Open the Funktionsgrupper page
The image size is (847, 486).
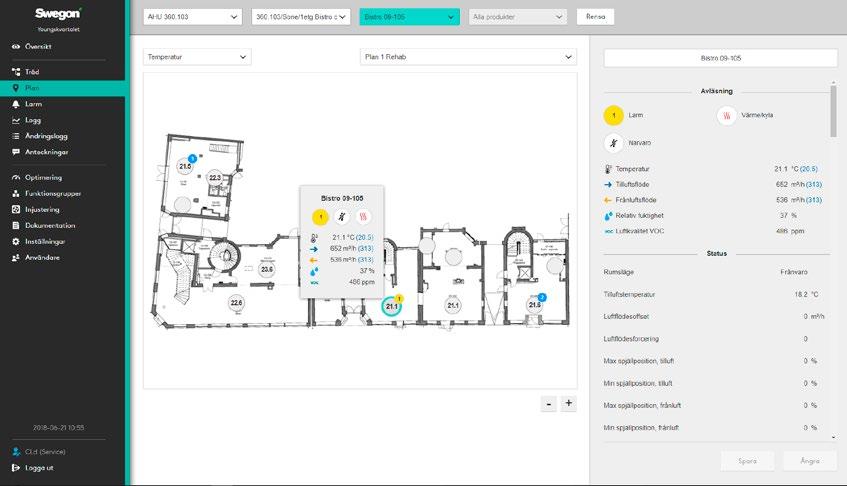coord(53,193)
